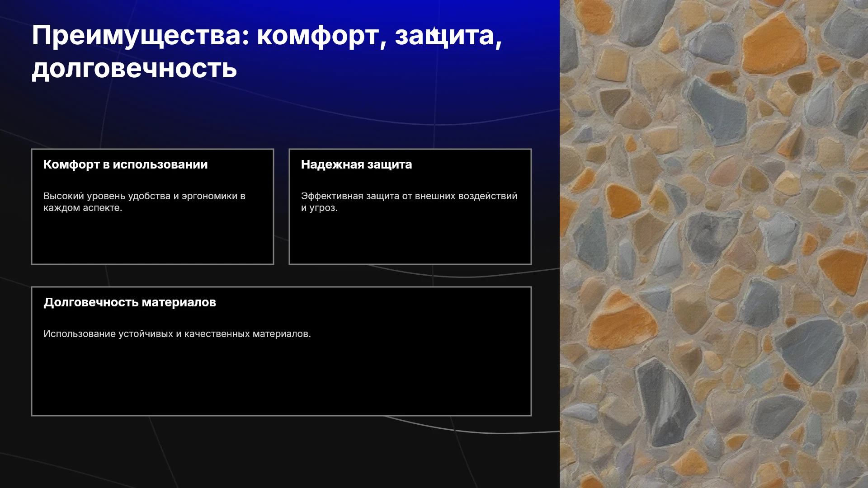Click the empty lower area of the "Долговечность материалов" card
Image resolution: width=868 pixels, height=488 pixels.
[x=281, y=380]
